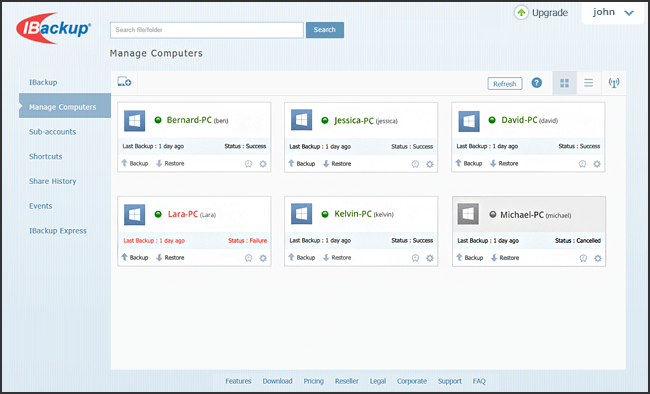Click Restore on Michael-PC card
The image size is (650, 394).
(505, 258)
